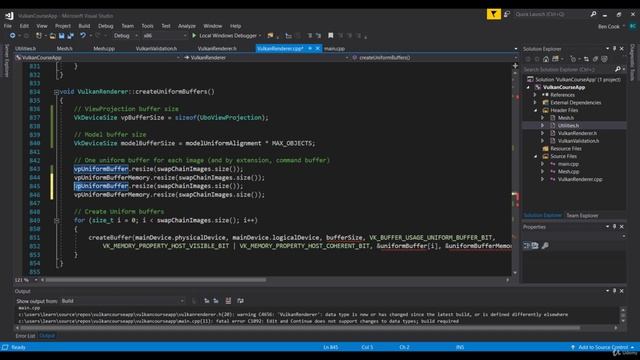Collapse the for loop outline box
Viewport: 640px width, 360px height.
[x=56, y=220]
